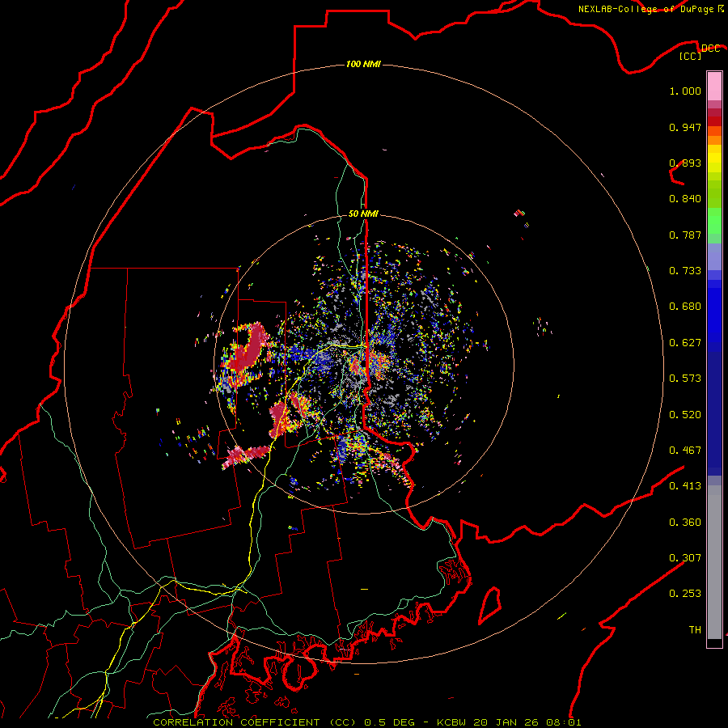Click the Correlation Coefficient caption at bottom
This screenshot has height=728, width=728.
(366, 722)
